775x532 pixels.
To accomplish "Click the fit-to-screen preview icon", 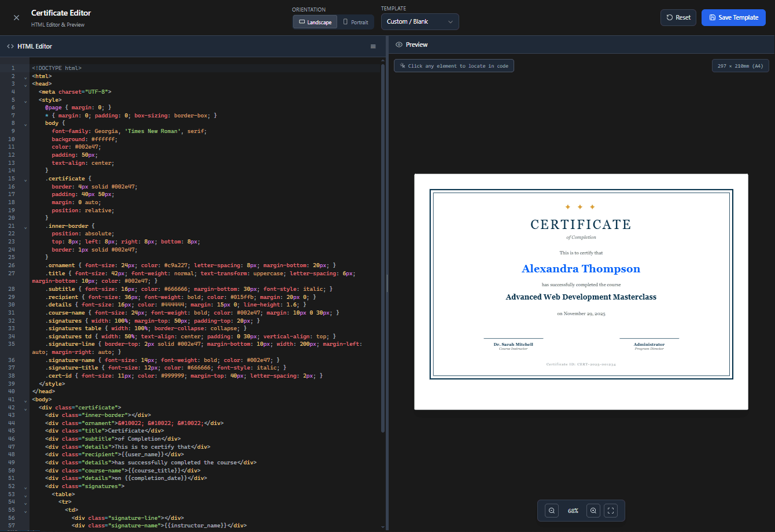I will pyautogui.click(x=611, y=511).
